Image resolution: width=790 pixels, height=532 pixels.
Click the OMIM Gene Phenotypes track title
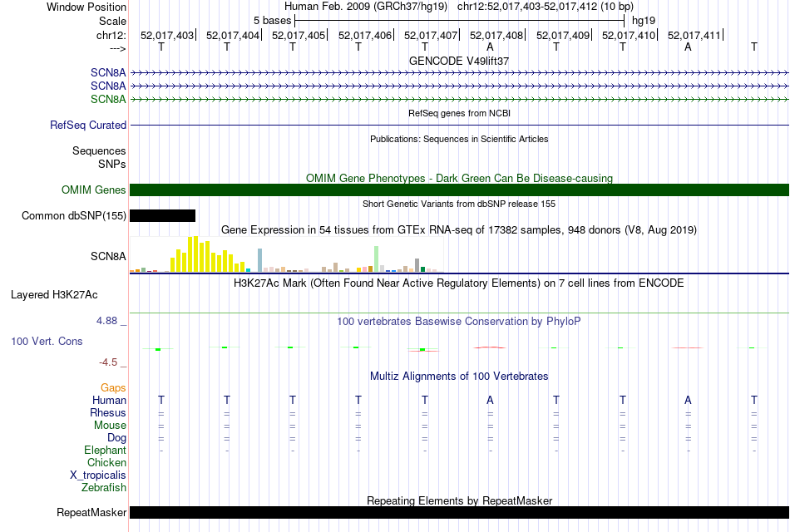[459, 178]
